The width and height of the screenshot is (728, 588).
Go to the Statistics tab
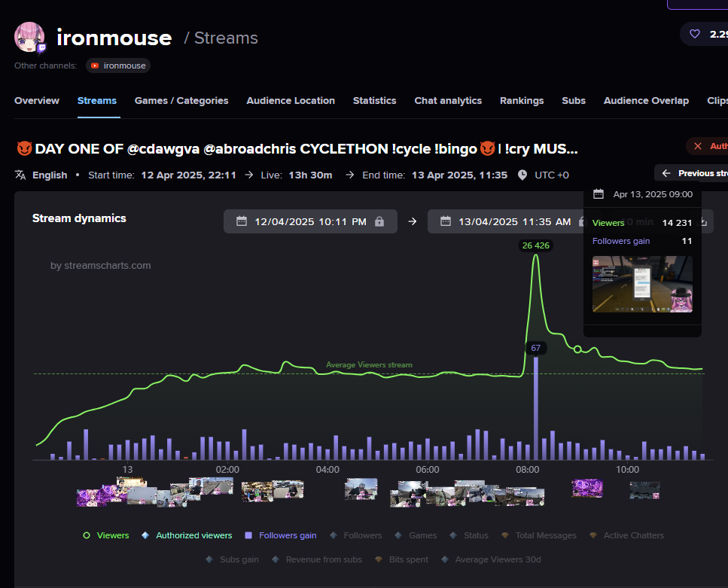375,100
